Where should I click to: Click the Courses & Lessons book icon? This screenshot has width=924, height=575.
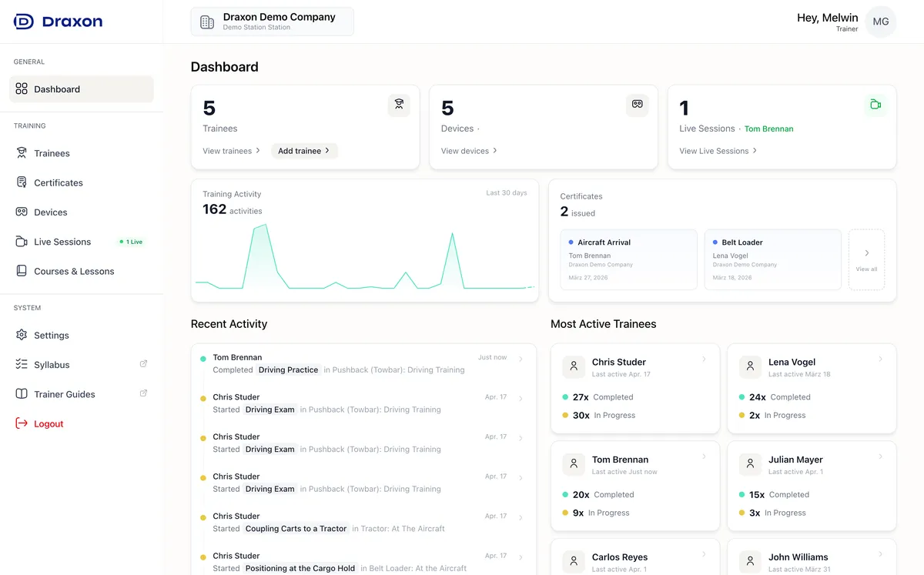22,271
